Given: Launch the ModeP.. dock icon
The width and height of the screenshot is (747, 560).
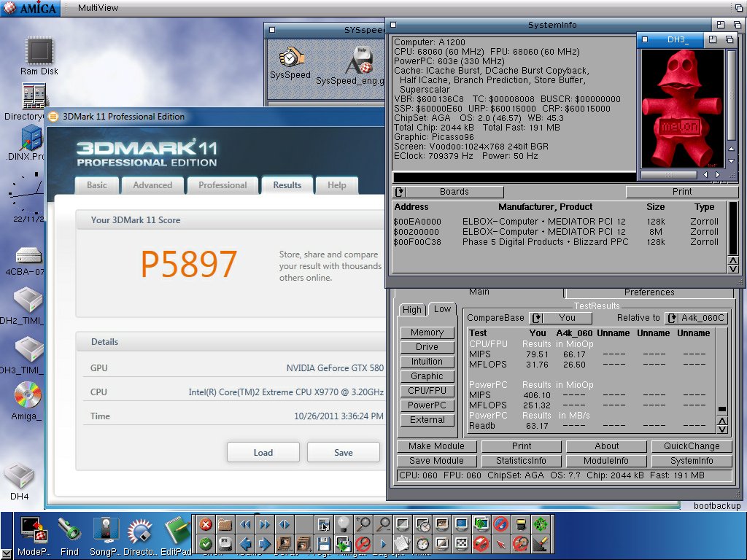Looking at the screenshot, I should [34, 536].
